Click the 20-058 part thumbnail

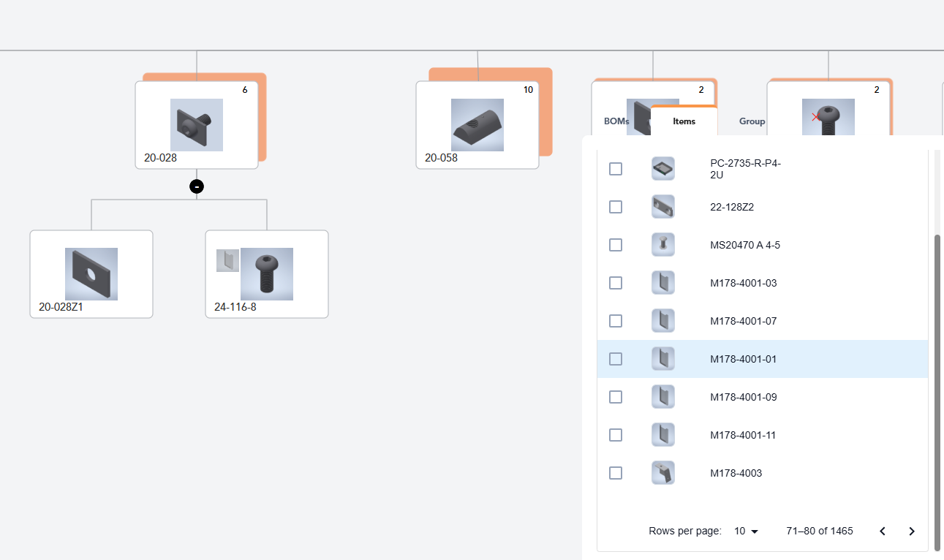[477, 125]
